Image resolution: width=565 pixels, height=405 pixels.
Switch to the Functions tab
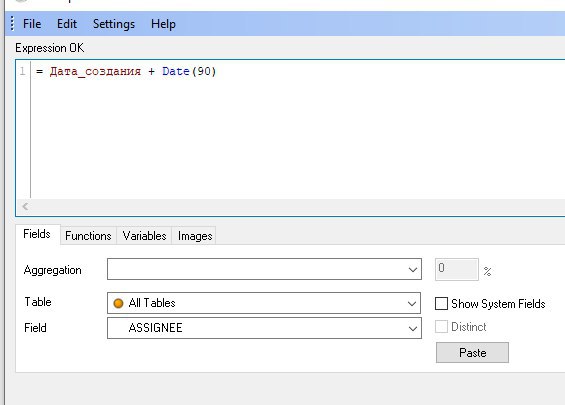point(88,236)
